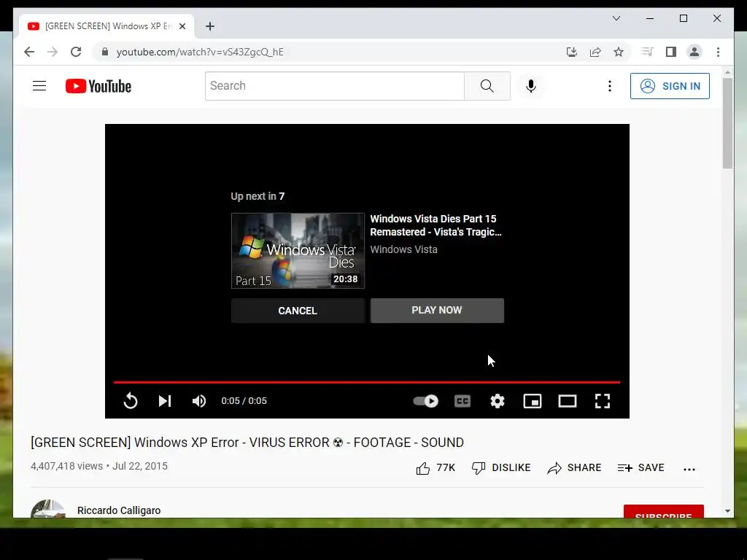This screenshot has width=747, height=560.
Task: Click the DISLIKE button
Action: [500, 468]
